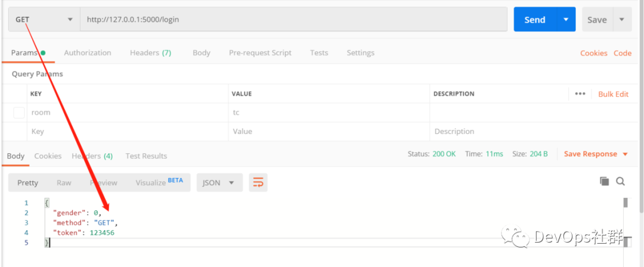Click the empty Value placeholder field
The image size is (644, 267).
pyautogui.click(x=329, y=132)
